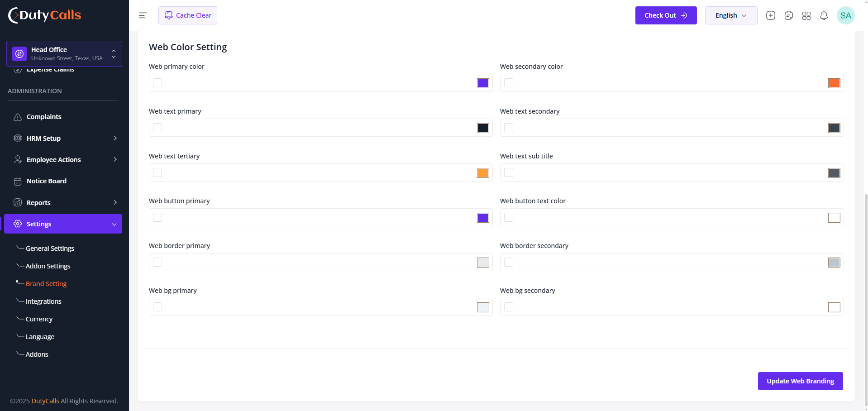
Task: Click the Web bg primary input field
Action: pyautogui.click(x=320, y=307)
